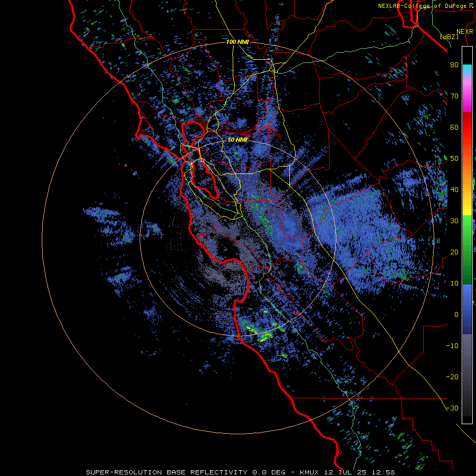Select the 20 value on the dBZ scale
Image resolution: width=476 pixels, height=476 pixels.
tap(454, 252)
